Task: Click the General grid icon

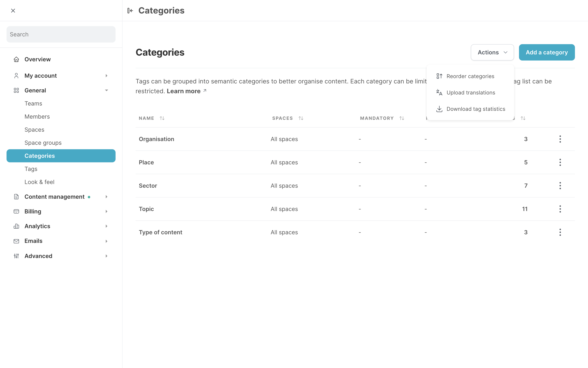Action: [x=16, y=90]
